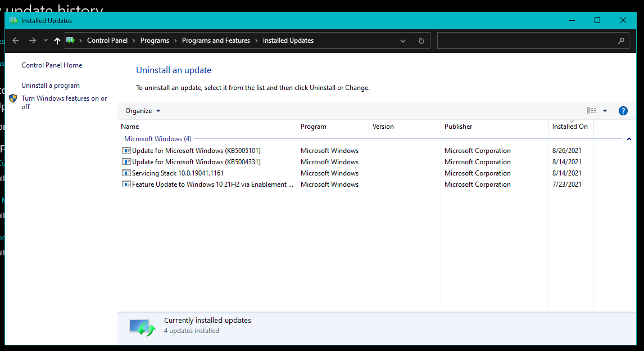Click the Feature Update row icon
The height and width of the screenshot is (351, 644).
126,184
